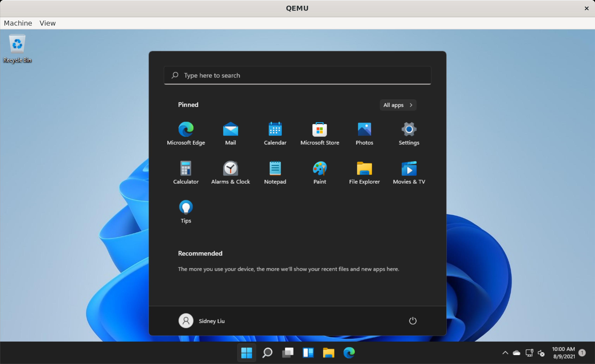Open the pinned Notepad app

tap(275, 172)
